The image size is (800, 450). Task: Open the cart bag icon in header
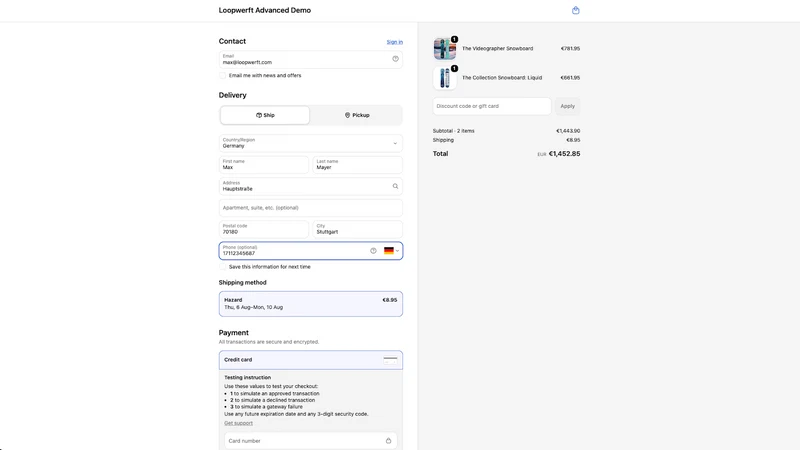tap(576, 10)
